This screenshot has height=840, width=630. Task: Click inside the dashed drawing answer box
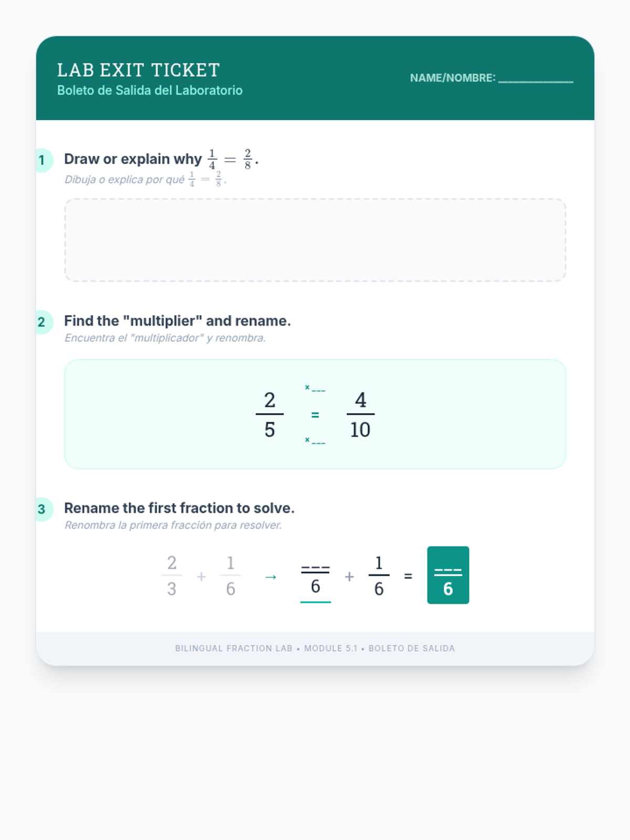(x=315, y=240)
